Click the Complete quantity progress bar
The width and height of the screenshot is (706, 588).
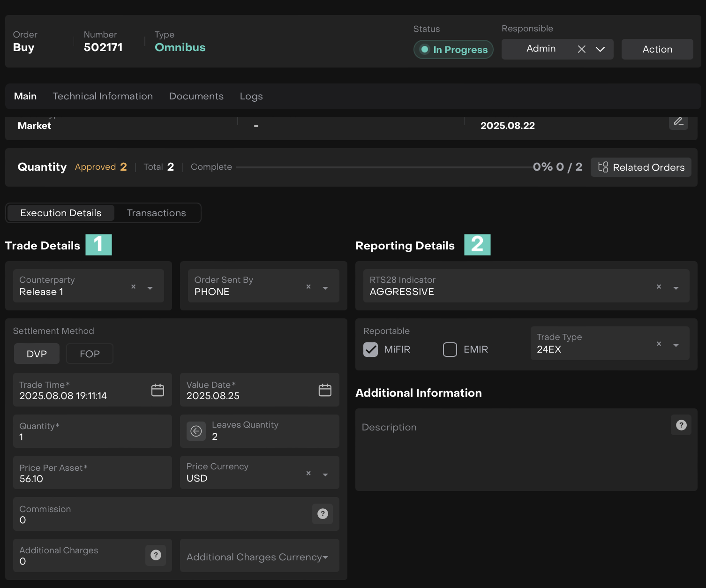point(384,167)
